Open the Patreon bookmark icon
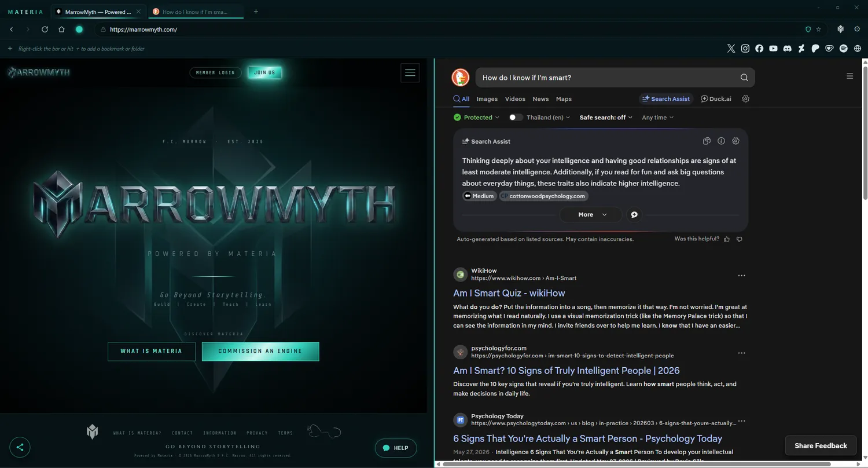 click(815, 49)
